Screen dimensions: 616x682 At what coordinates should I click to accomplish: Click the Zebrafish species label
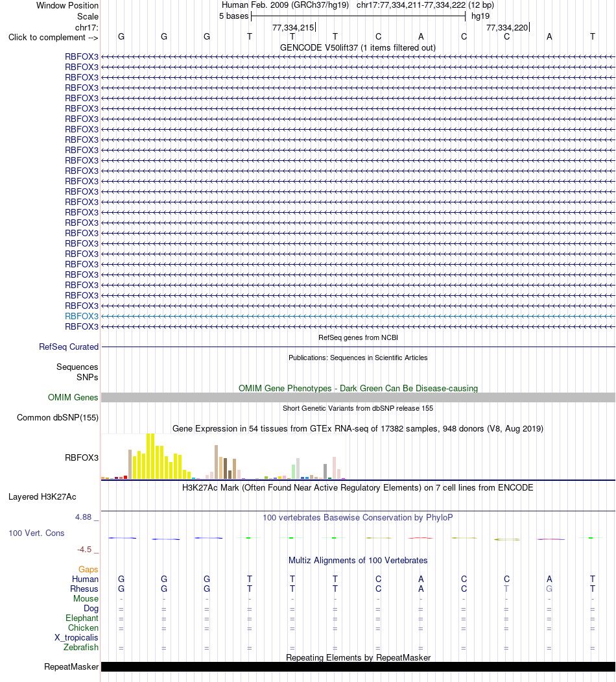point(81,647)
